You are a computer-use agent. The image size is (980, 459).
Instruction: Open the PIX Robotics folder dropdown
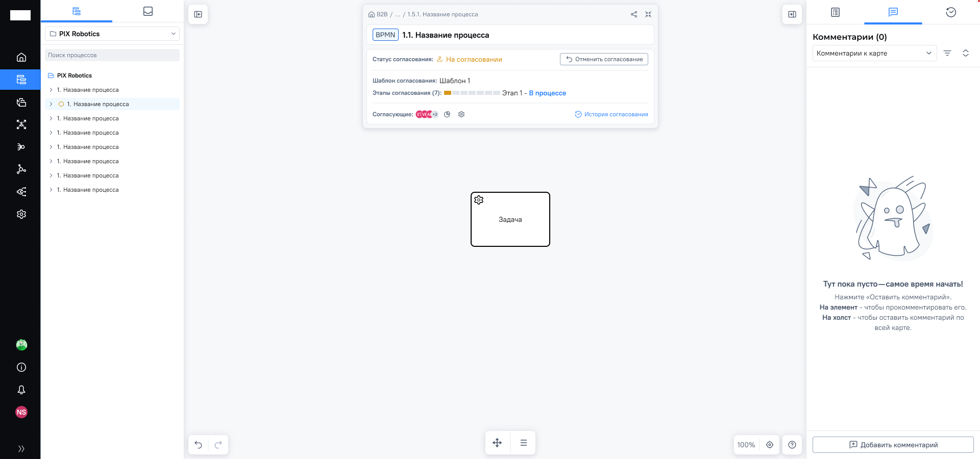point(112,34)
